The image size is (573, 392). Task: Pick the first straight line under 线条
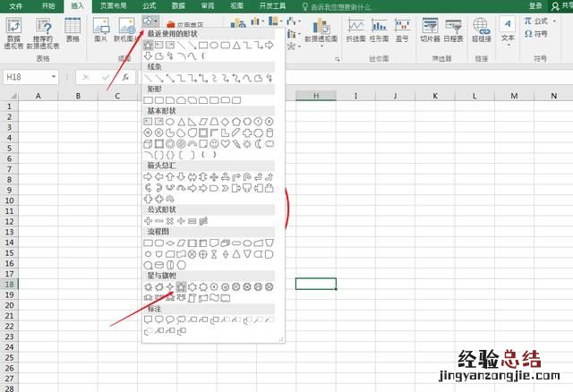pyautogui.click(x=148, y=78)
